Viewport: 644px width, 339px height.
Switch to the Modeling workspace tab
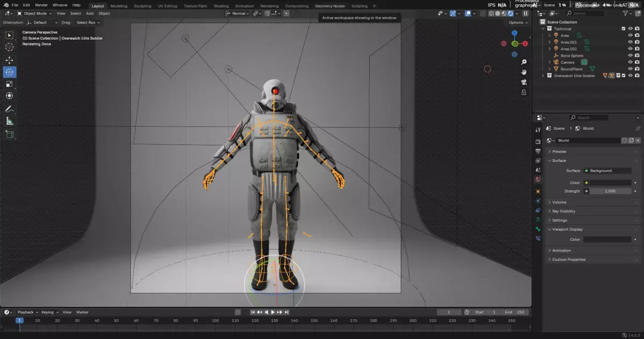(x=119, y=6)
